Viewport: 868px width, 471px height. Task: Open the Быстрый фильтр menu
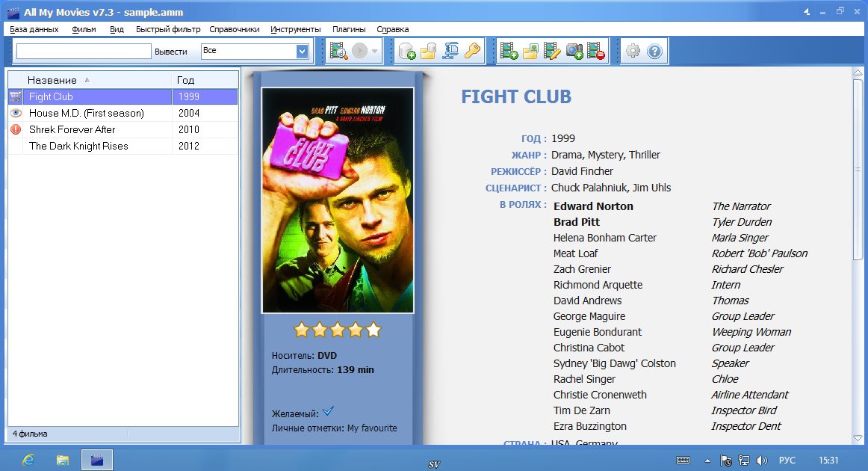pos(168,29)
